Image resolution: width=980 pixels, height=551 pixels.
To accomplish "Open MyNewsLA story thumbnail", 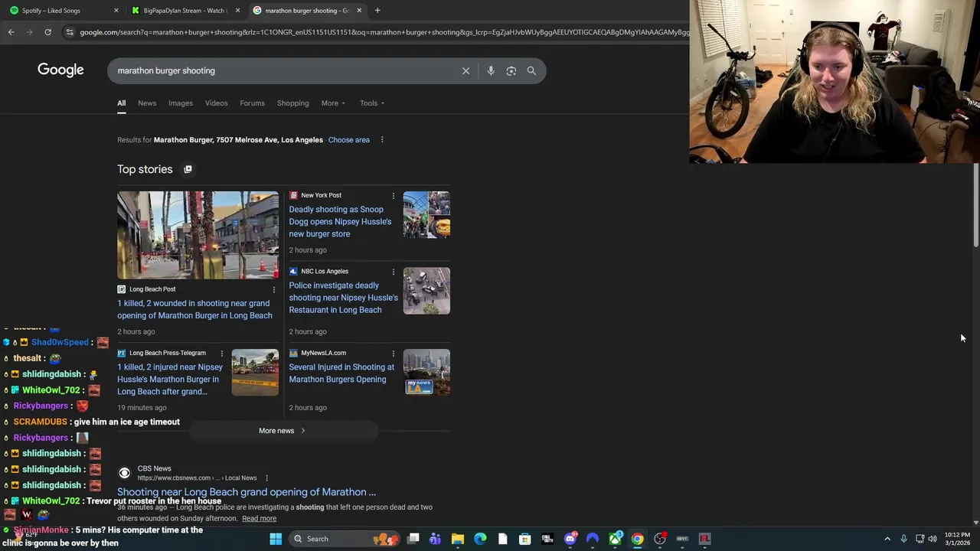I will (426, 373).
